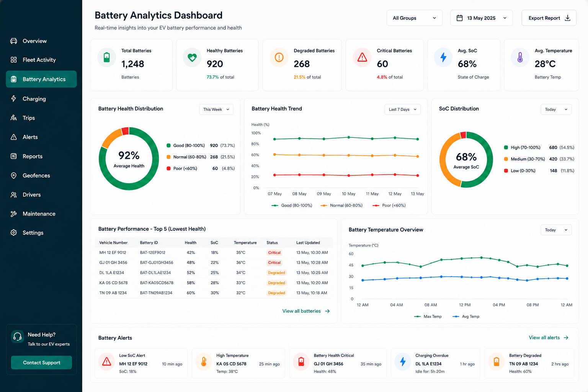Viewport: 588px width, 392px height.
Task: Click the Need Help headset icon
Action: (x=18, y=336)
